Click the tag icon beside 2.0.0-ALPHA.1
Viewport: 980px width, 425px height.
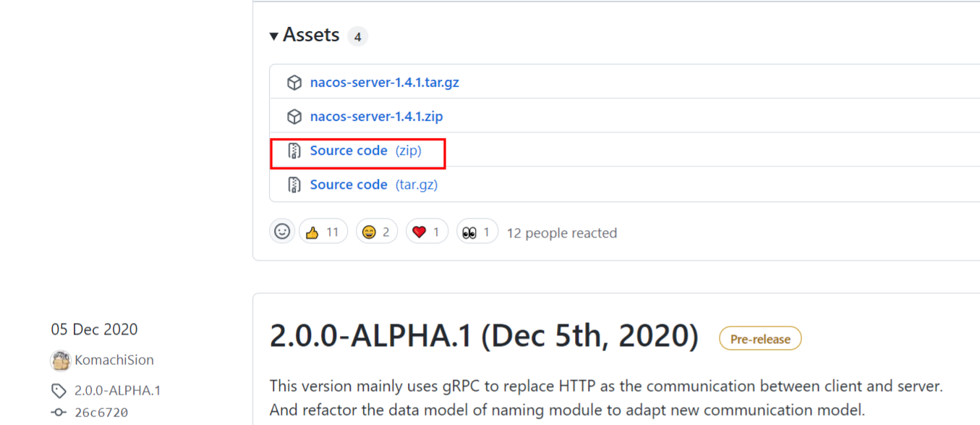(x=59, y=391)
